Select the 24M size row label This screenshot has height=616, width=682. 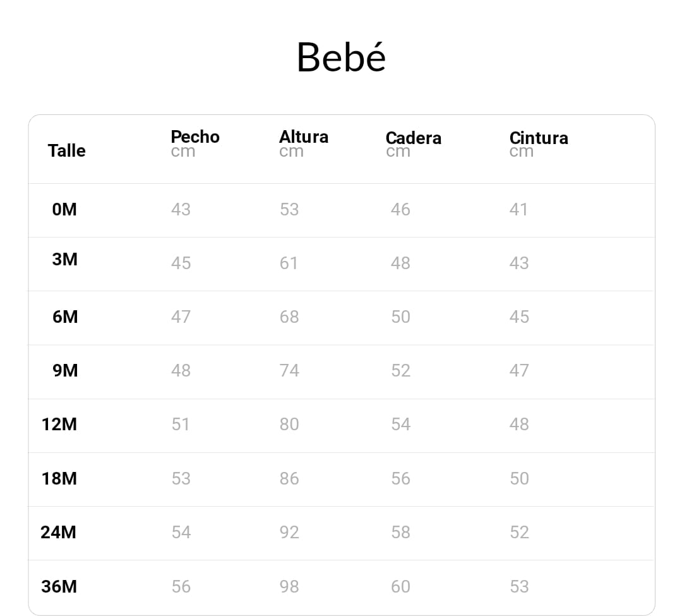coord(59,532)
